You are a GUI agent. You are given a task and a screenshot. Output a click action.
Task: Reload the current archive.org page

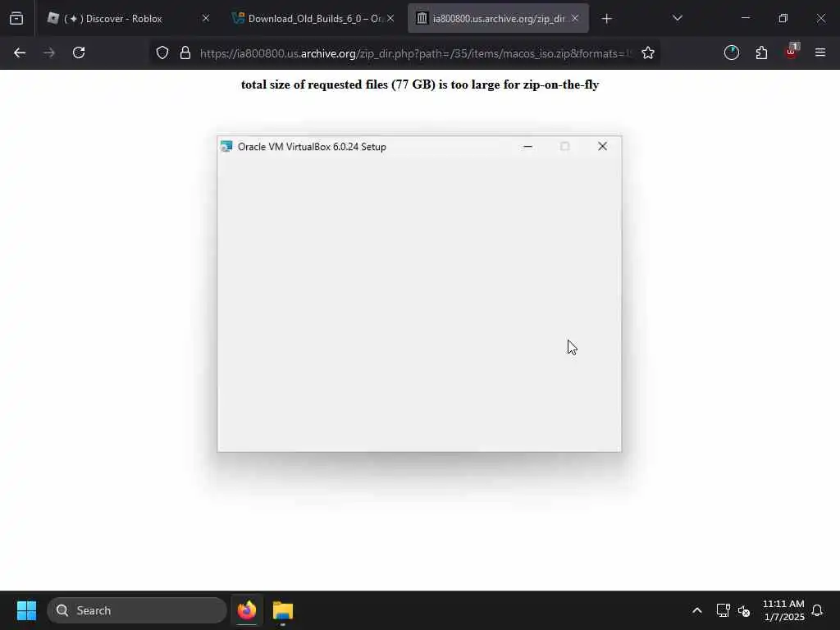(79, 53)
